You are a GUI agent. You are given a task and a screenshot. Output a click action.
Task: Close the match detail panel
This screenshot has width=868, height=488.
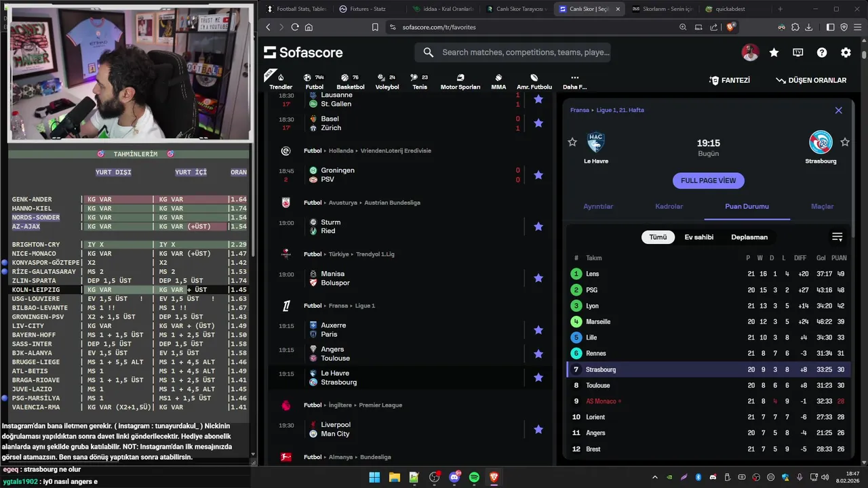(838, 110)
